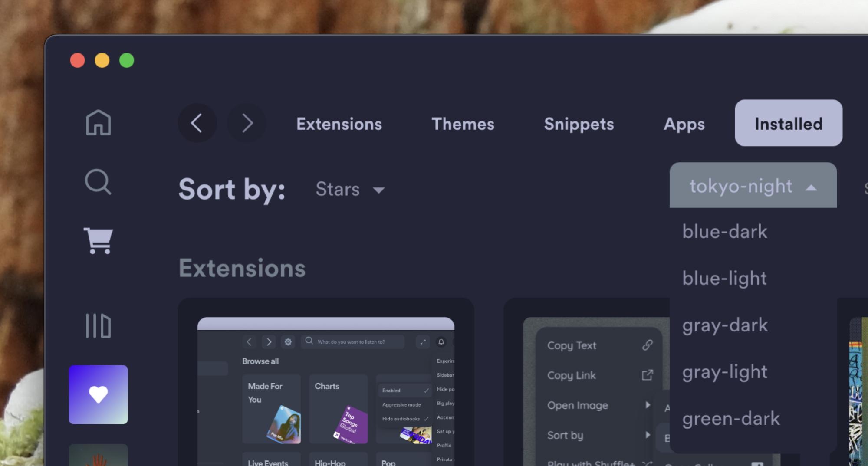Toggle "Aggressive mode" option
Screen dimensions: 868x466
click(401, 404)
